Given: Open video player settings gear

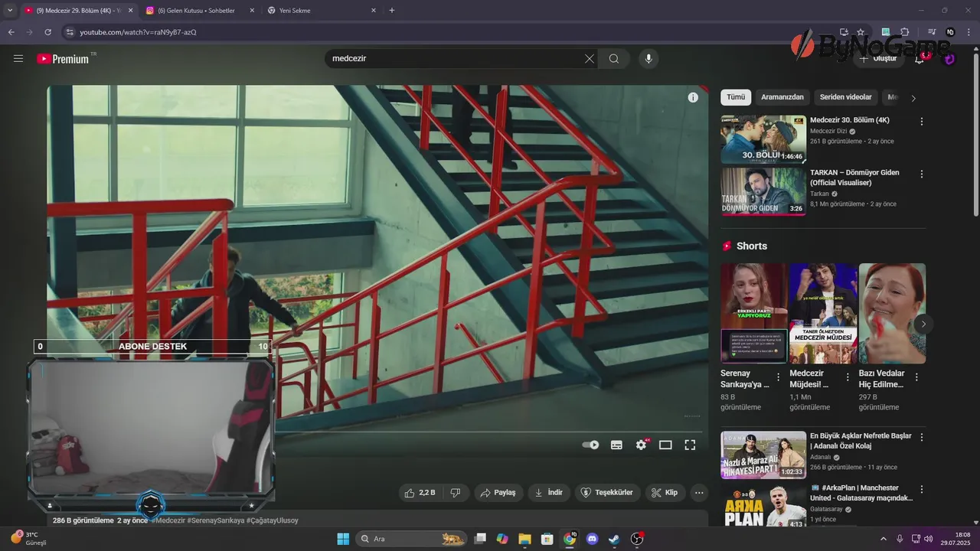Looking at the screenshot, I should coord(642,445).
